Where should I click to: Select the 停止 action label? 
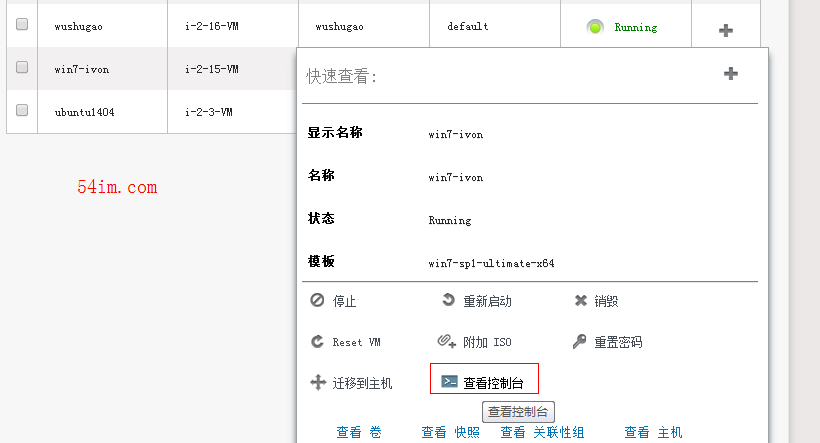click(x=344, y=301)
